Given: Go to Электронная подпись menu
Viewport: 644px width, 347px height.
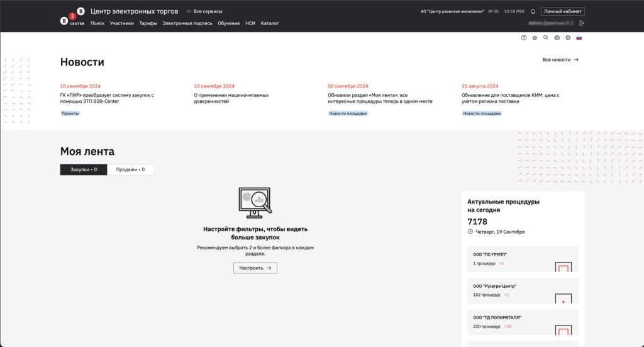Looking at the screenshot, I should coord(187,23).
